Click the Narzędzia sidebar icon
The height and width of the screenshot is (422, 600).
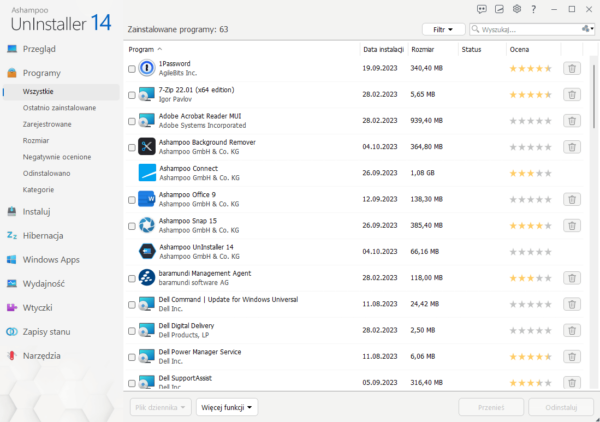(11, 356)
